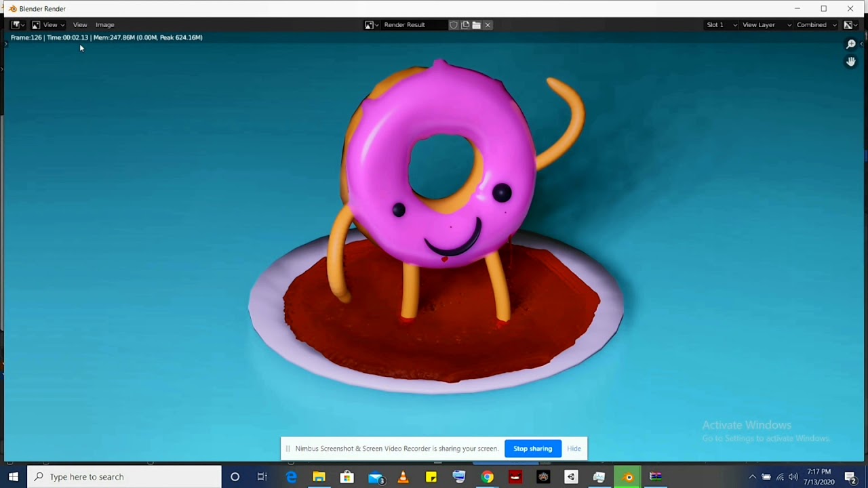Create a new image with the new icon
868x488 pixels.
465,25
